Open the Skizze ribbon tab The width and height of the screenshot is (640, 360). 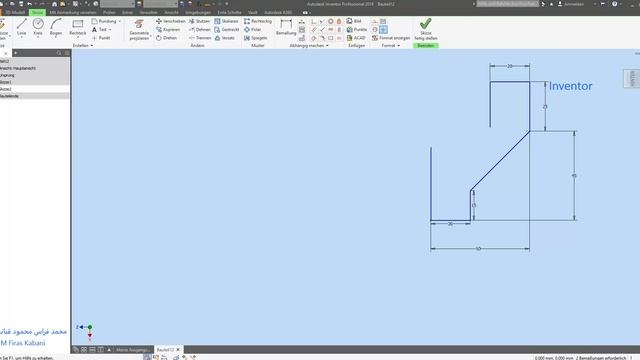coord(37,12)
